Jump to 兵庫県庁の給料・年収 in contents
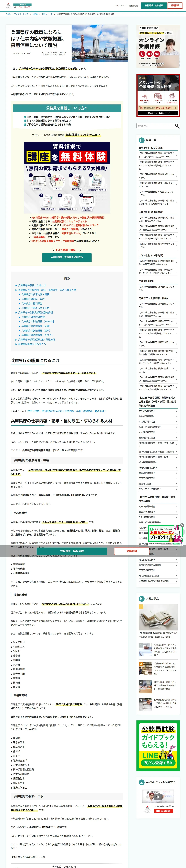 pos(33,299)
